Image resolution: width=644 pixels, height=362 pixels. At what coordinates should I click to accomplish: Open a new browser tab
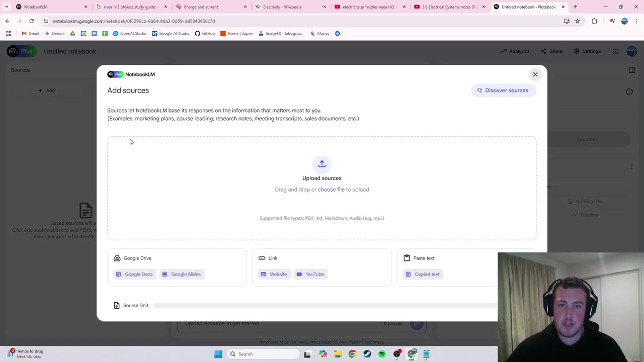coord(575,7)
